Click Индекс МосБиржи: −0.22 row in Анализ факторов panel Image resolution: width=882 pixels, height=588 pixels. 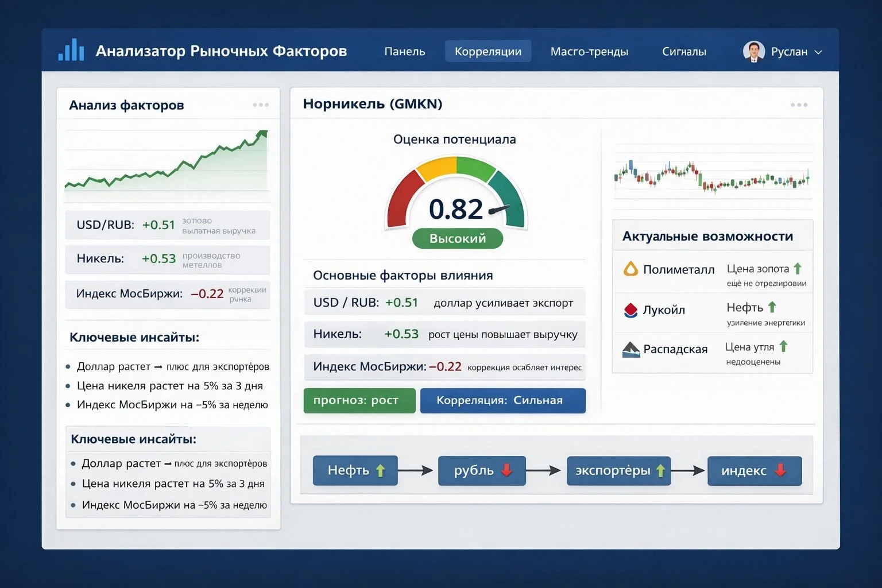(x=167, y=294)
